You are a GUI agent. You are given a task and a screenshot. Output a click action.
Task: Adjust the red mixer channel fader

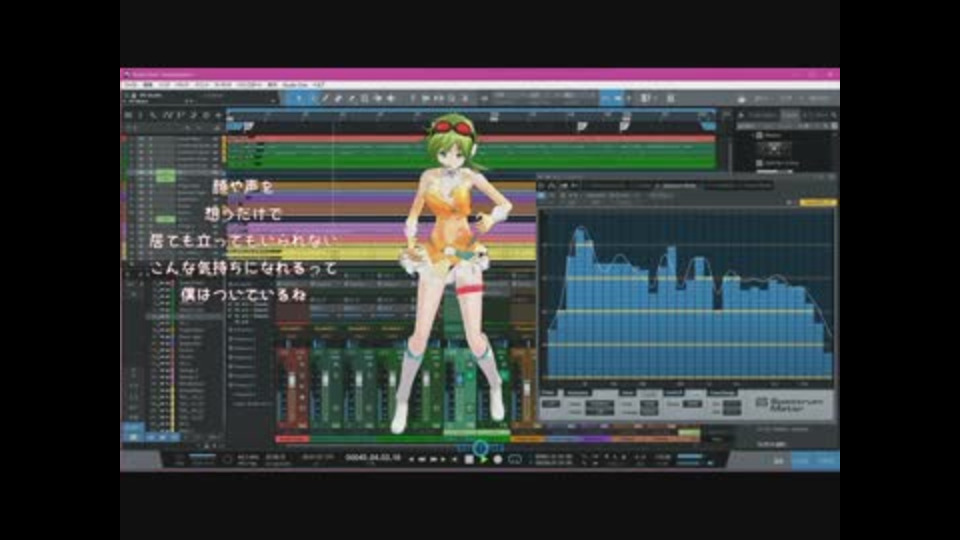pyautogui.click(x=292, y=380)
